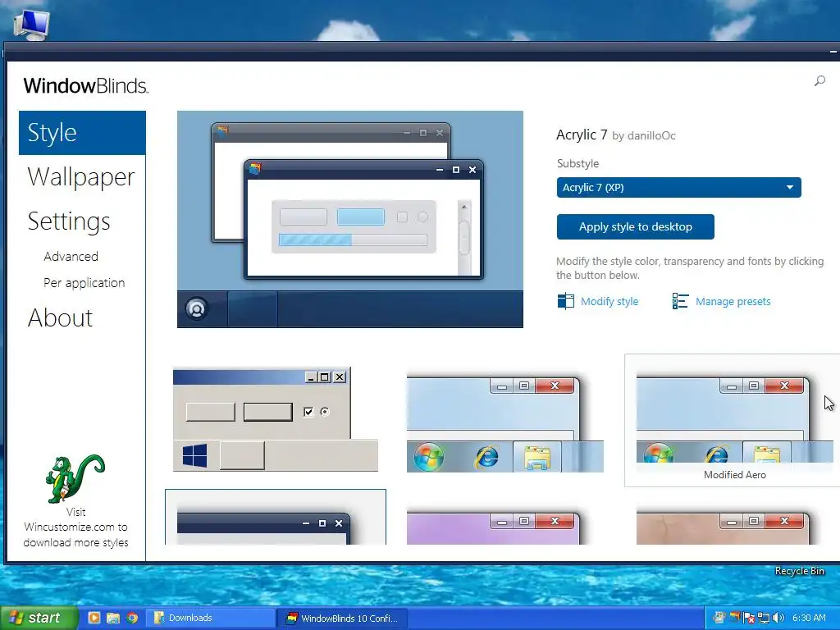
Task: Switch to Downloads taskbar window
Action: coord(210,618)
